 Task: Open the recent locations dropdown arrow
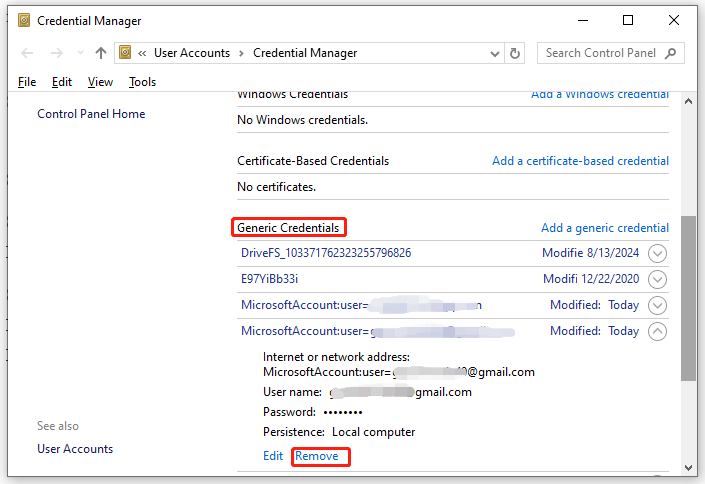[80, 53]
